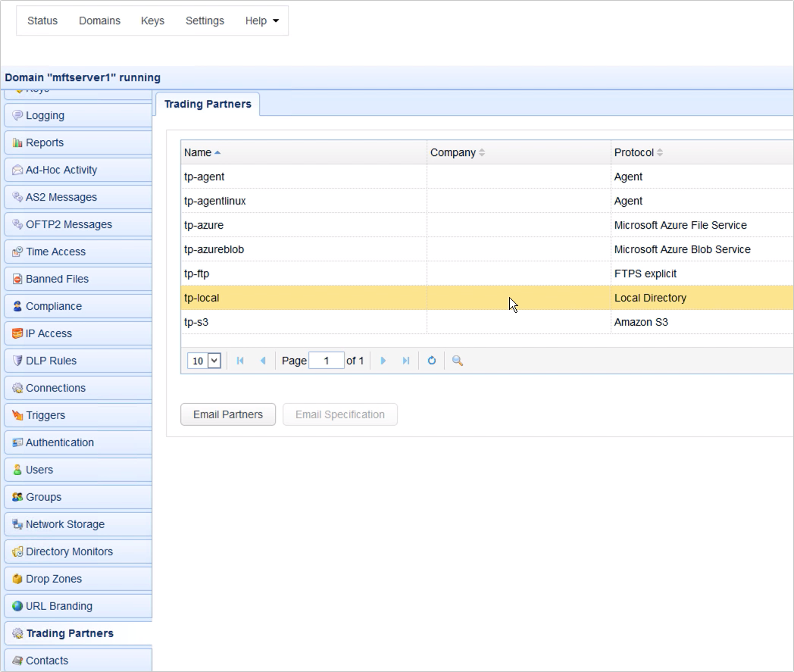Open the DLP Rules shield icon
The height and width of the screenshot is (672, 794).
tap(17, 361)
